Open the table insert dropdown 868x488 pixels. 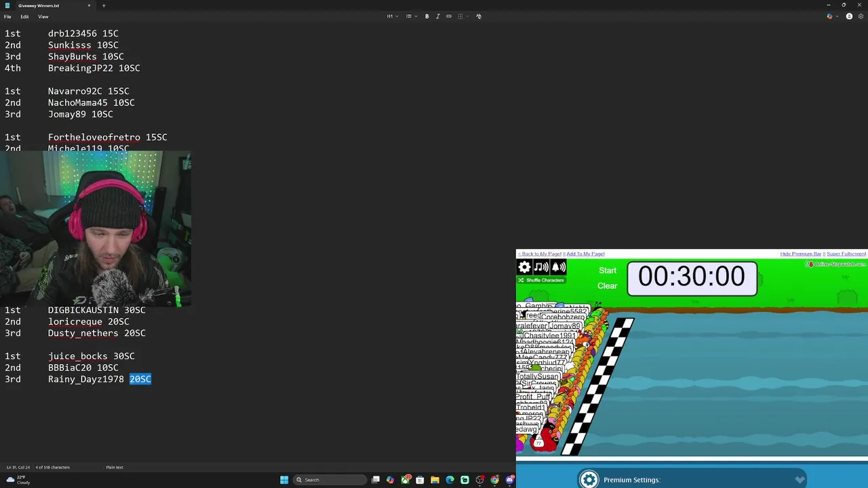[x=462, y=16]
